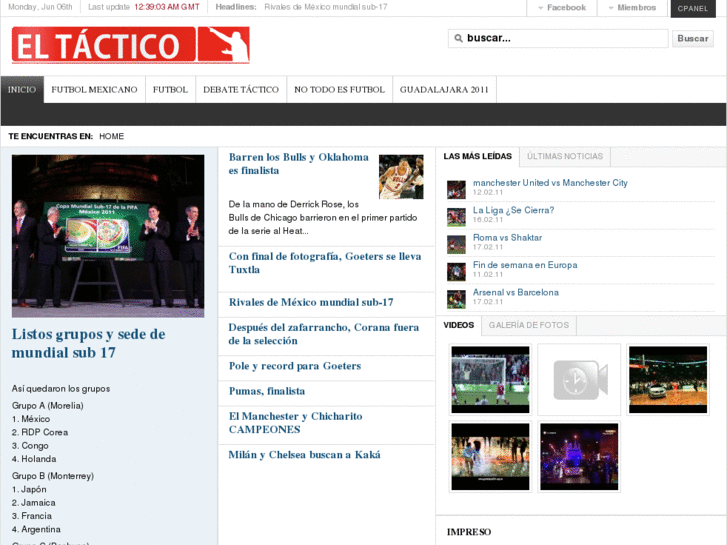Click thumbnail beside Roma vs Shaktar
This screenshot has width=727, height=545.
pyautogui.click(x=456, y=244)
